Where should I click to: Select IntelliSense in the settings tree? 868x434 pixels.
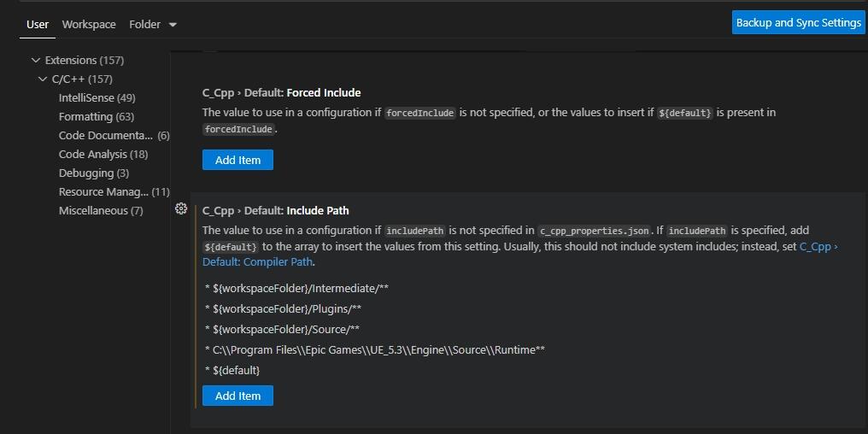pos(97,98)
